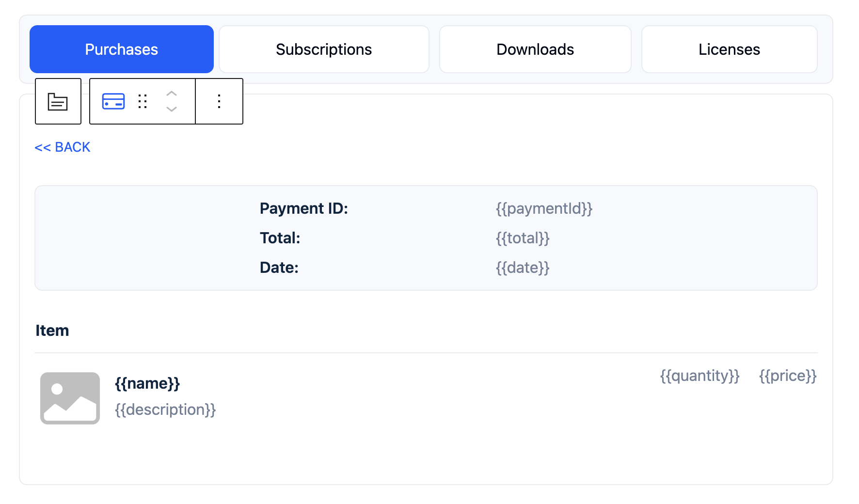Click the credit card payment block icon
Screen dimensions: 859x504
click(x=113, y=101)
